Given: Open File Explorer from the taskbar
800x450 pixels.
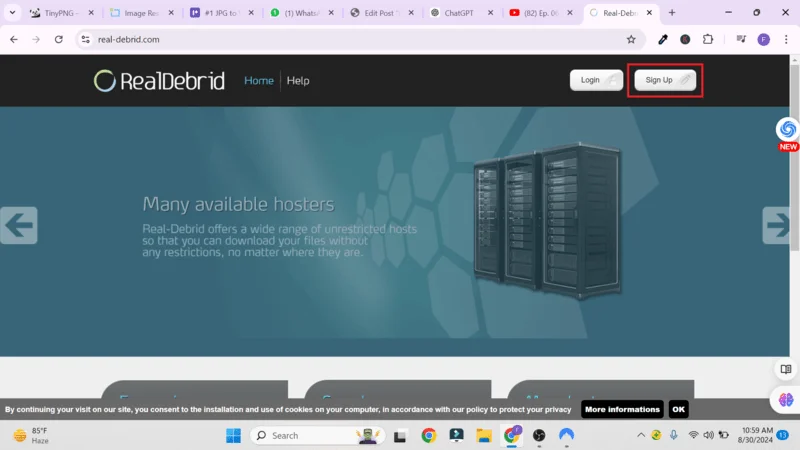Looking at the screenshot, I should click(x=484, y=435).
